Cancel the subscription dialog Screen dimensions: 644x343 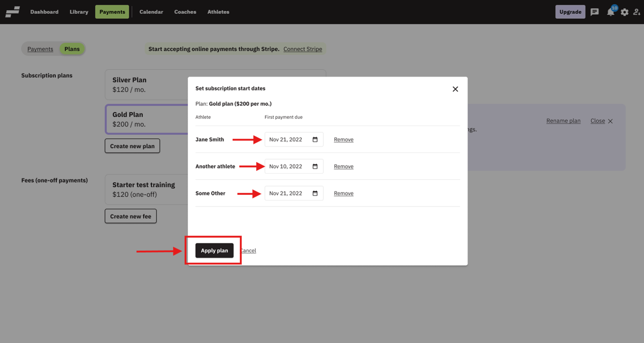pyautogui.click(x=248, y=251)
